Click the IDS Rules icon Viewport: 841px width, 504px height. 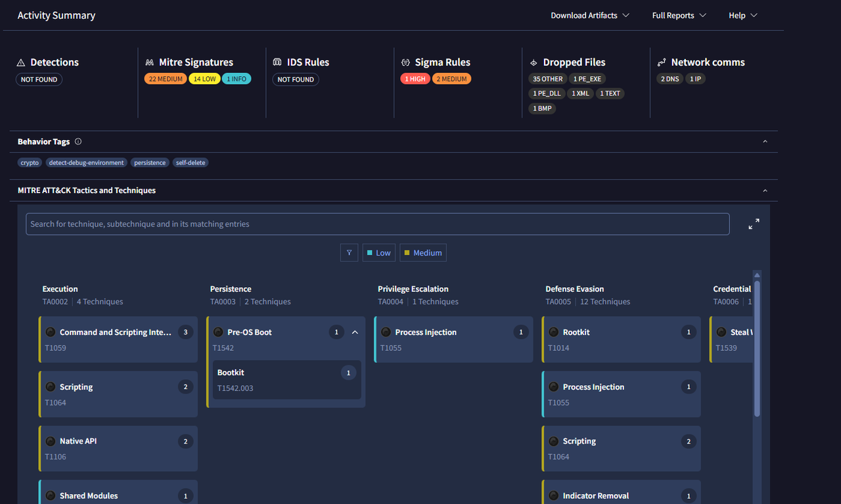[277, 62]
